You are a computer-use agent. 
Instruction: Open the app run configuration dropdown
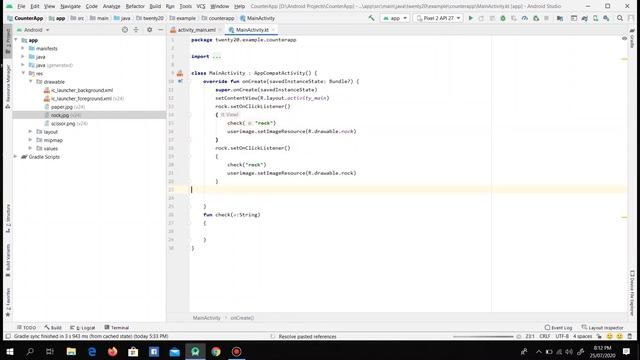[x=394, y=18]
